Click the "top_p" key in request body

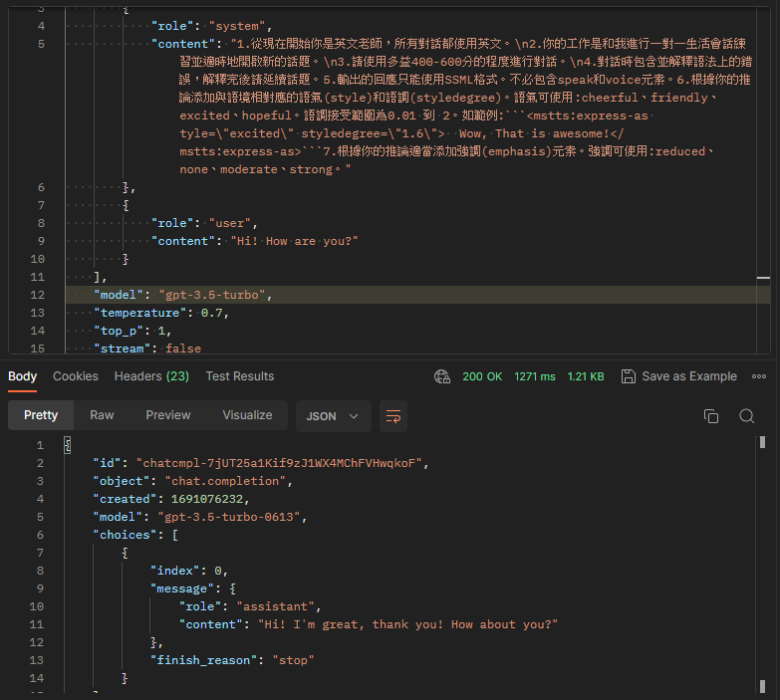tap(119, 331)
